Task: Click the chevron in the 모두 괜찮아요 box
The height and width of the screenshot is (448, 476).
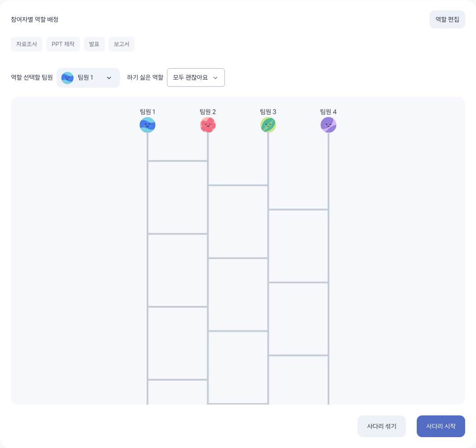Action: (x=215, y=78)
